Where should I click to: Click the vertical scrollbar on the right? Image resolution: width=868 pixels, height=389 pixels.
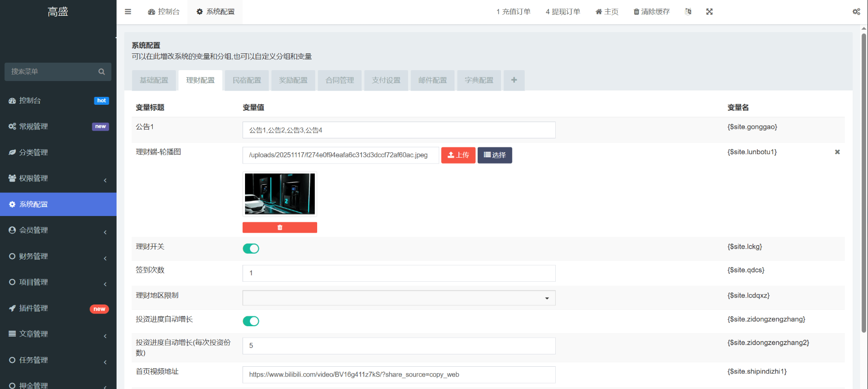point(864,183)
